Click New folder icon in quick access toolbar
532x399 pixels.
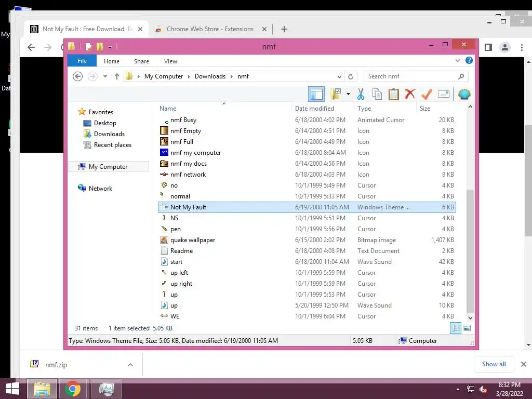click(x=100, y=46)
